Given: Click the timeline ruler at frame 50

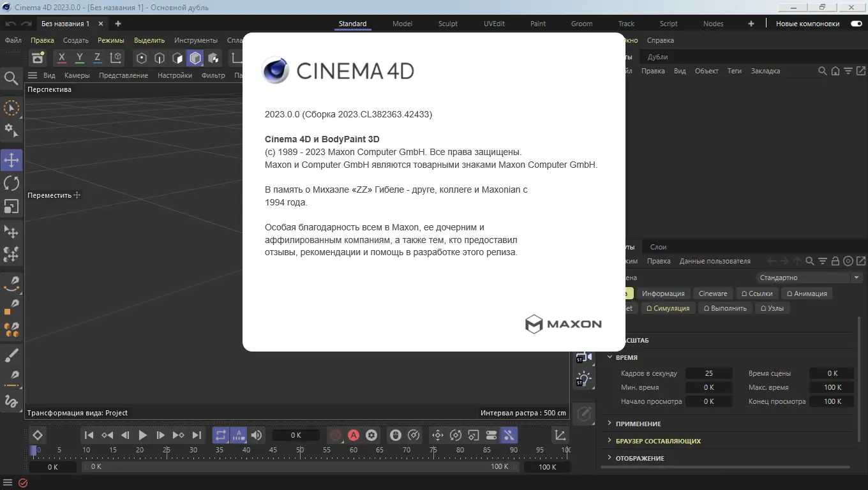Looking at the screenshot, I should tap(300, 450).
